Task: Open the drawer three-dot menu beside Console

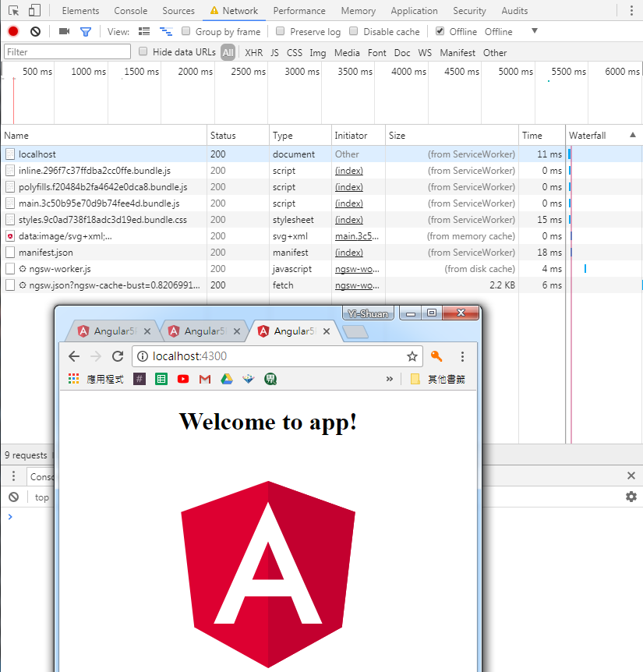Action: (14, 476)
